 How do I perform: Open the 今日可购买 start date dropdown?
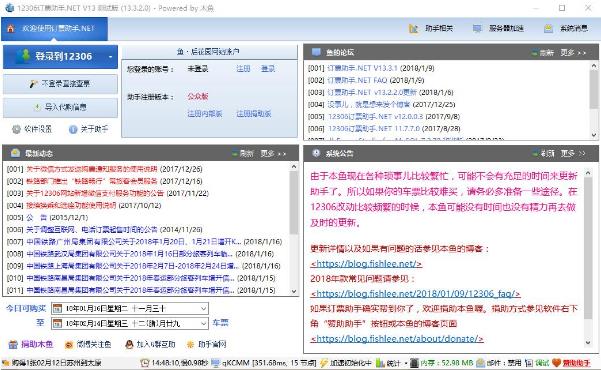204,308
